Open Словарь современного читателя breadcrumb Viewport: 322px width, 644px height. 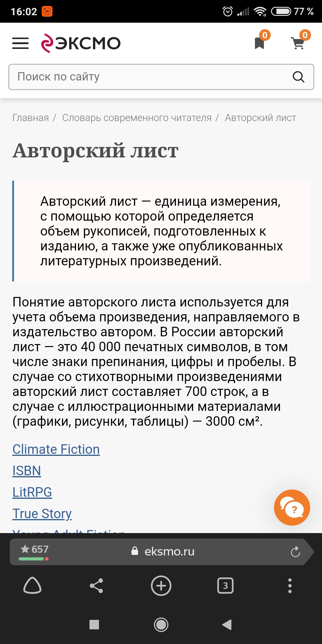click(x=137, y=118)
